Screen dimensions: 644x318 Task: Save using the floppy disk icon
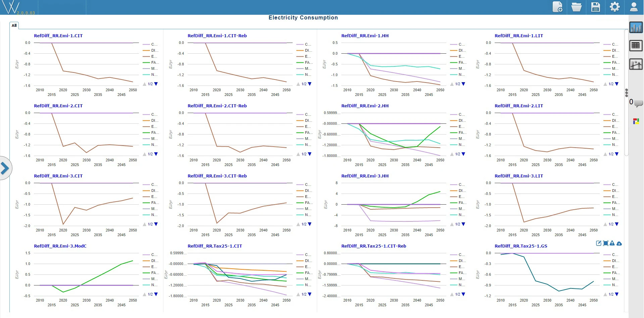coord(596,7)
